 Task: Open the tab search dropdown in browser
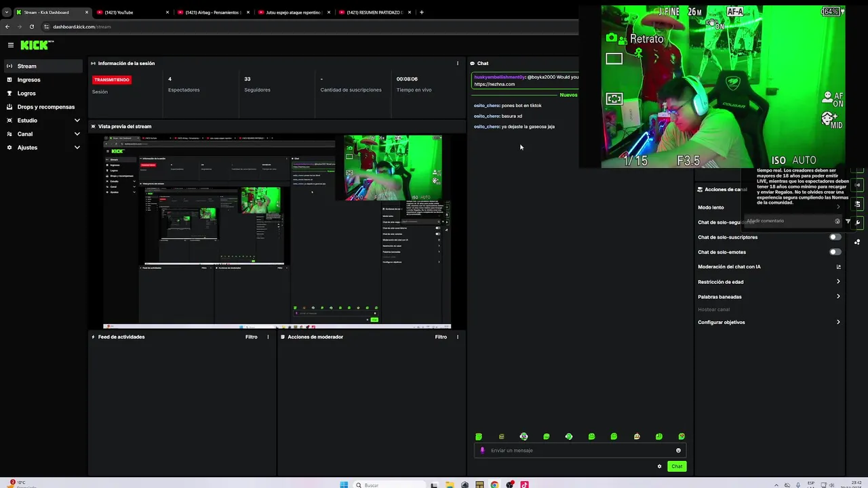point(6,12)
